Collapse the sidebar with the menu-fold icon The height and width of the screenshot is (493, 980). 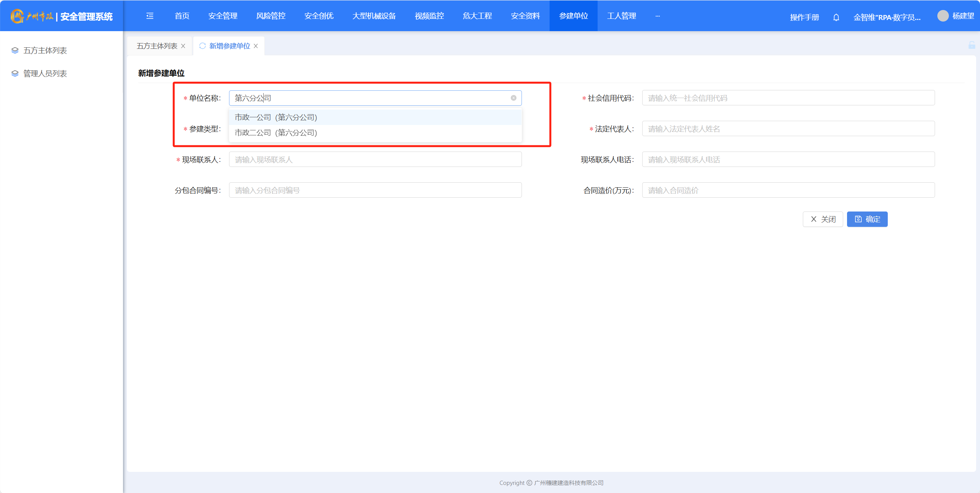coord(150,16)
